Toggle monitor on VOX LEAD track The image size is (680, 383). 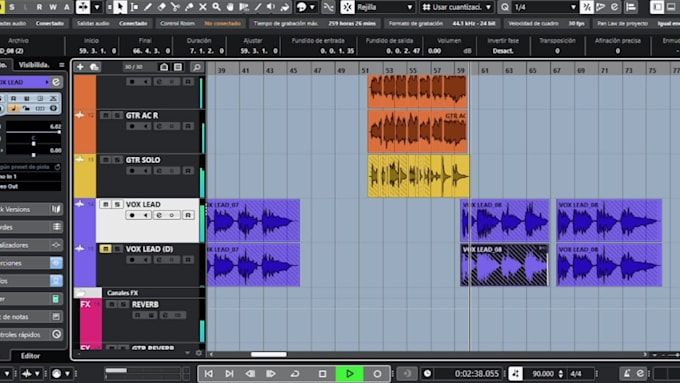click(x=145, y=215)
